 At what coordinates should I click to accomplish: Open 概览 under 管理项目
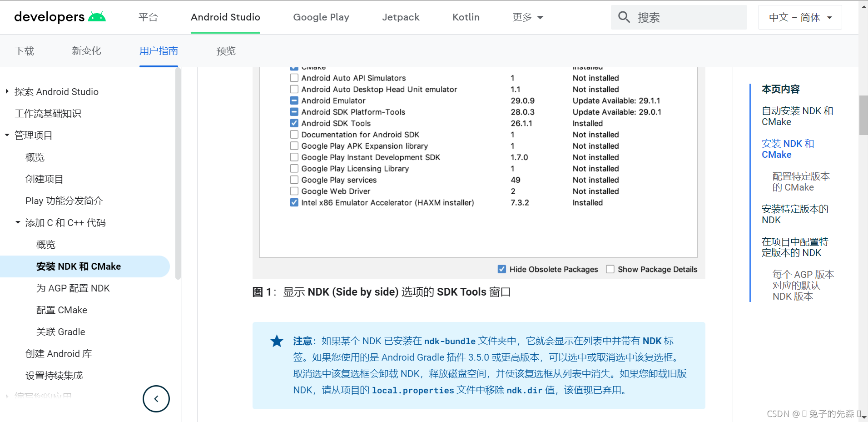[x=35, y=157]
